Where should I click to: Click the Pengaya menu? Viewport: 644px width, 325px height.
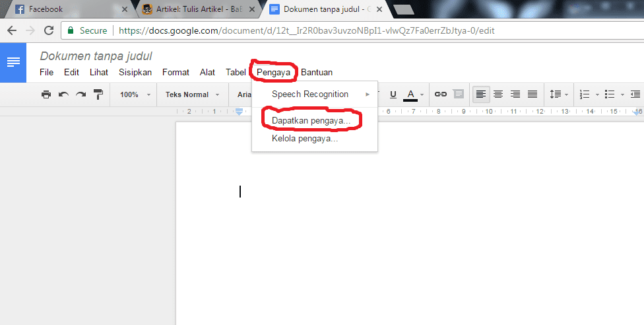[274, 73]
